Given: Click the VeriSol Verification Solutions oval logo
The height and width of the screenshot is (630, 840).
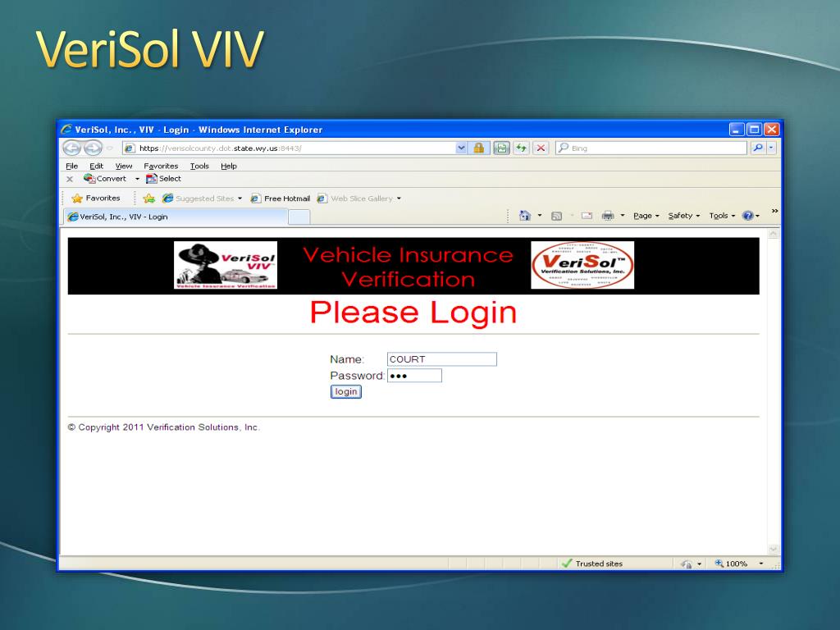Looking at the screenshot, I should [x=582, y=265].
